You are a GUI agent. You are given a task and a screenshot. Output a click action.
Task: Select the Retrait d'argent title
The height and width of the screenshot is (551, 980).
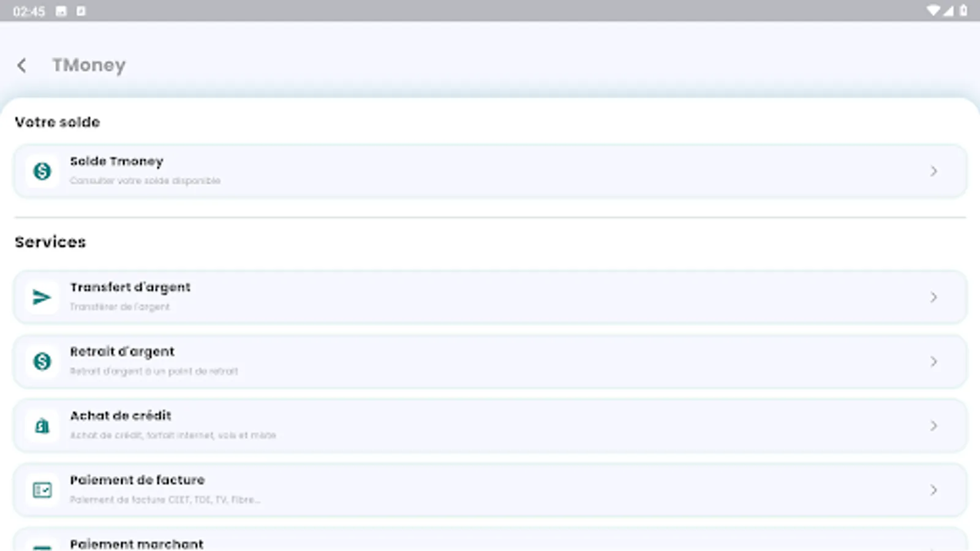122,352
